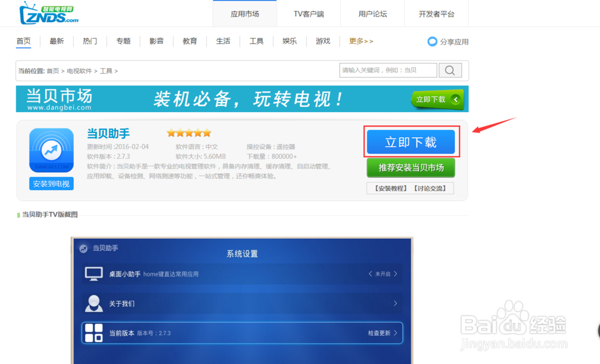600x364 pixels.
Task: Browse the 教育 category
Action: point(190,41)
